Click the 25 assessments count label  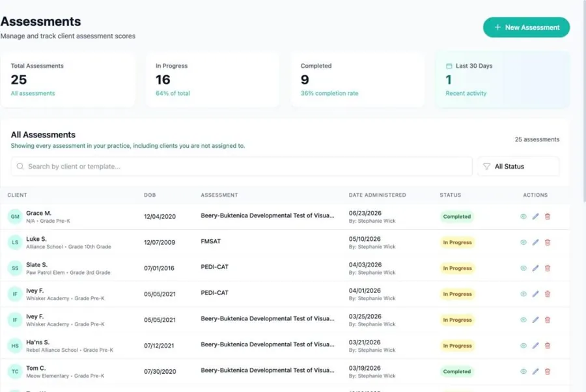(x=537, y=139)
